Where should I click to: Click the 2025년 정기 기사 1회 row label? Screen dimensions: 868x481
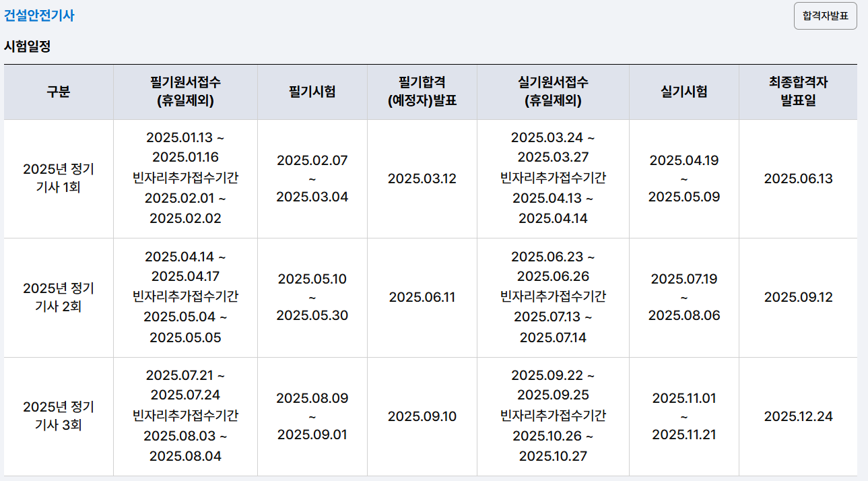click(59, 178)
